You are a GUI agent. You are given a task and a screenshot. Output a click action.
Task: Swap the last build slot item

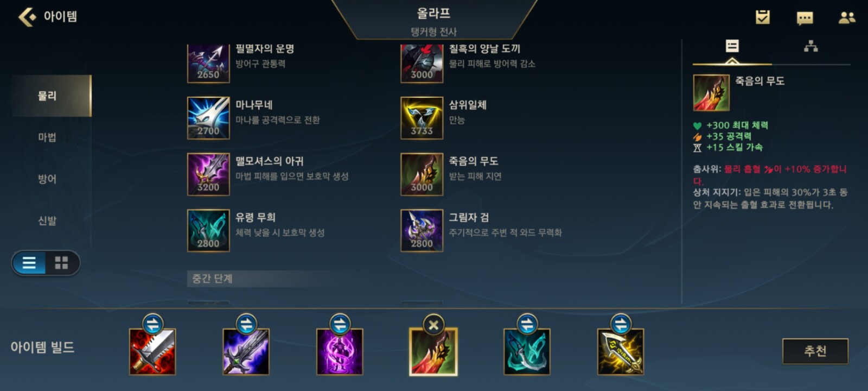click(x=621, y=325)
